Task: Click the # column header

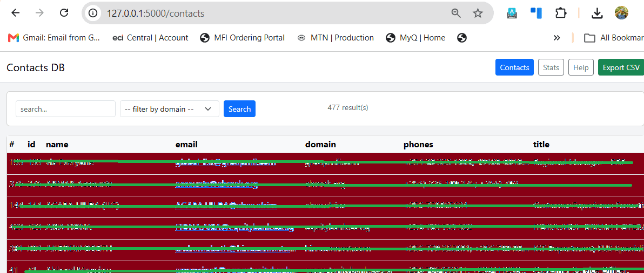Action: 12,144
